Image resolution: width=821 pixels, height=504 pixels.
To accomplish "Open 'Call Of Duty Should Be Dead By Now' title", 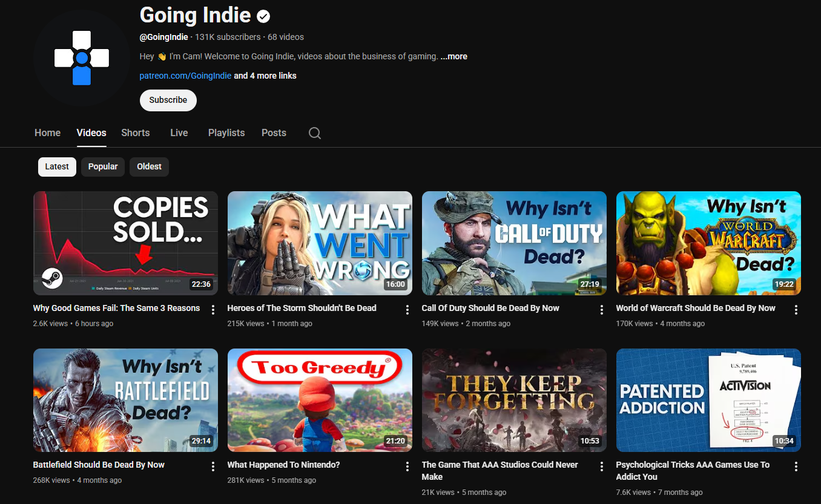I will tap(490, 308).
